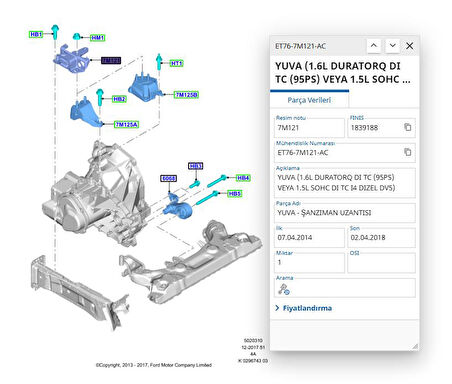Select the HB5 bolt callout label
The width and height of the screenshot is (452, 384).
(234, 193)
